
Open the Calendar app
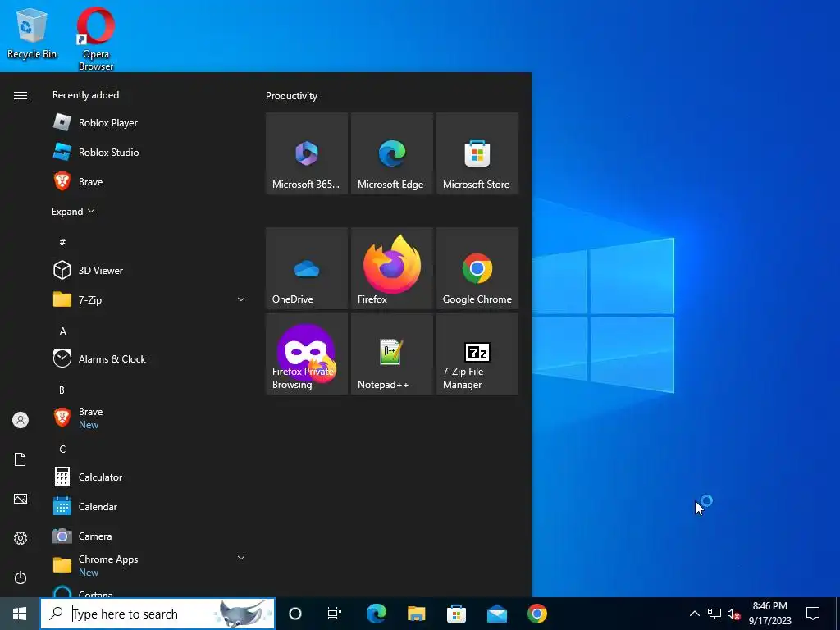click(148, 506)
